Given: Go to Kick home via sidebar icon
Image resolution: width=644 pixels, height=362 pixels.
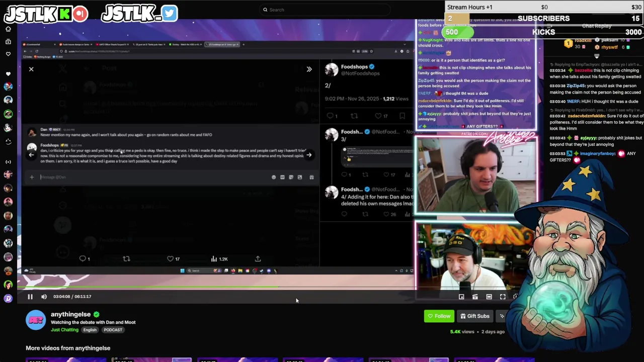Looking at the screenshot, I should pyautogui.click(x=8, y=30).
